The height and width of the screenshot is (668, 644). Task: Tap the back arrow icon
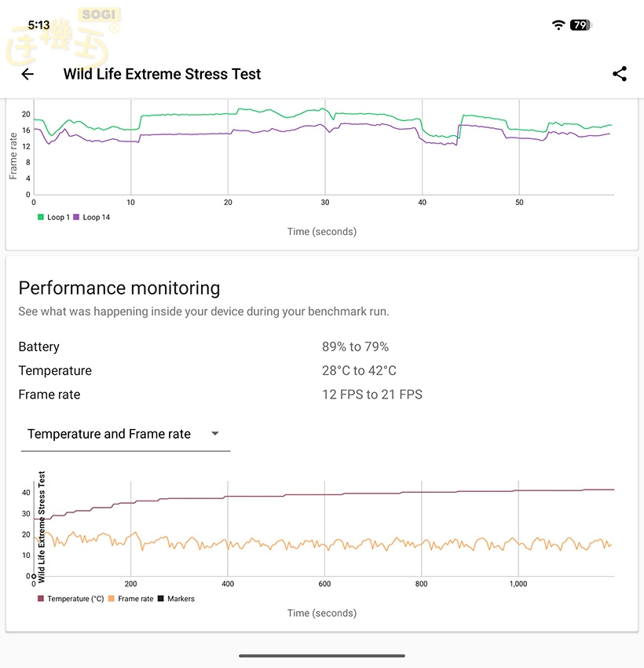click(x=27, y=74)
